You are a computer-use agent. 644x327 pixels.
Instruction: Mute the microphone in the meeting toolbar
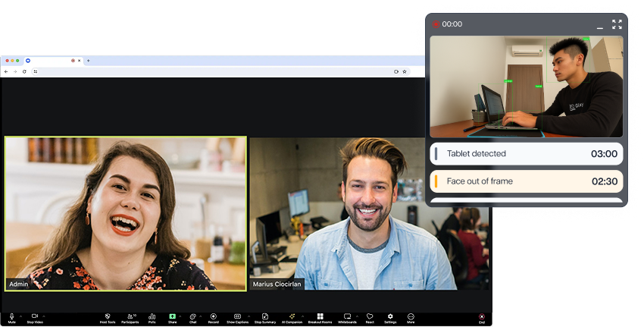pyautogui.click(x=11, y=316)
